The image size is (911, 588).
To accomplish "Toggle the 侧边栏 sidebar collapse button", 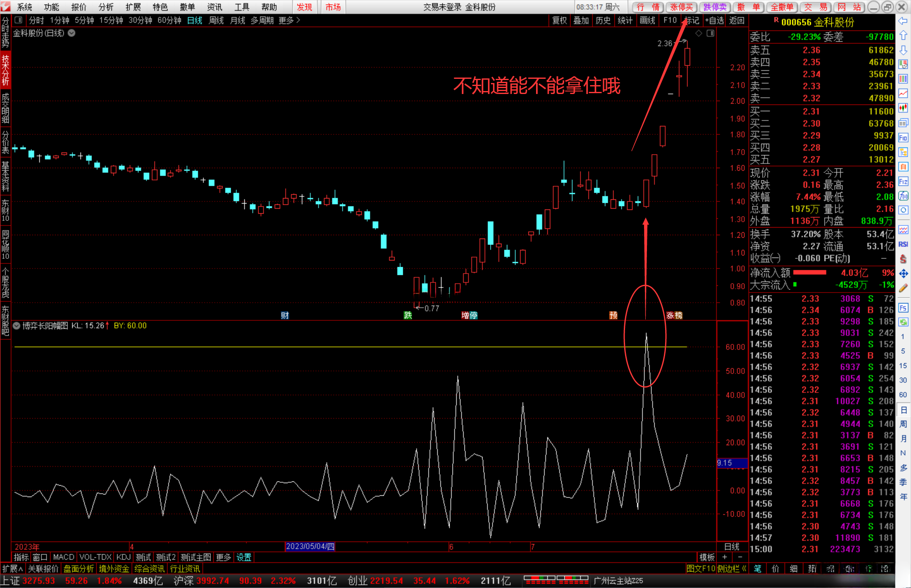I will [732, 569].
